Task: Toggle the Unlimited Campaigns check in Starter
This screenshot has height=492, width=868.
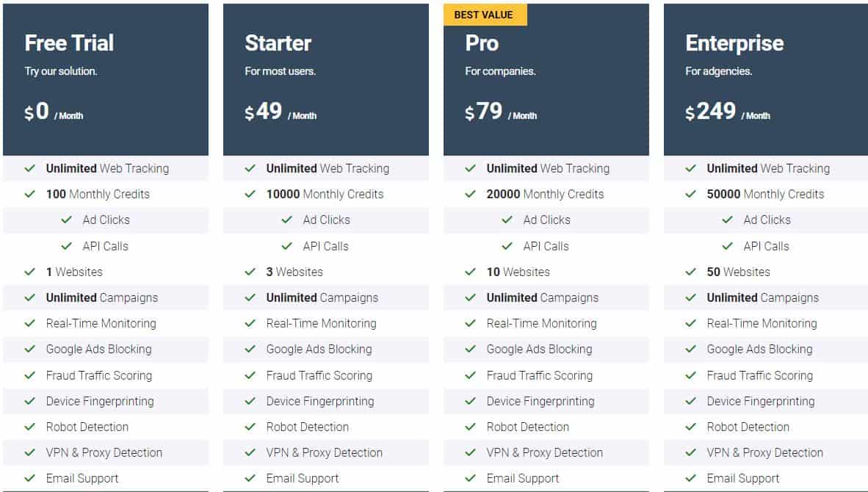Action: click(250, 297)
